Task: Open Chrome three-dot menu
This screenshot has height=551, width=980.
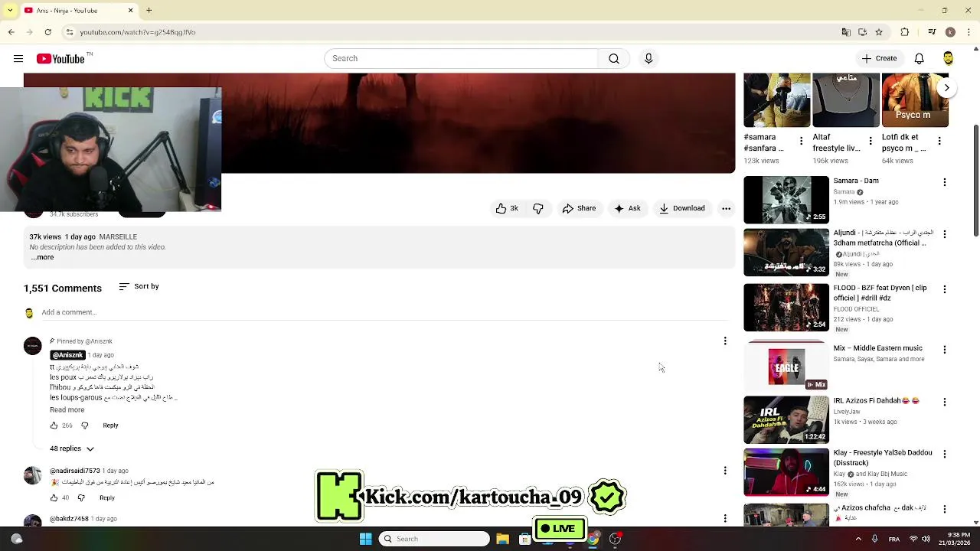Action: click(x=969, y=32)
